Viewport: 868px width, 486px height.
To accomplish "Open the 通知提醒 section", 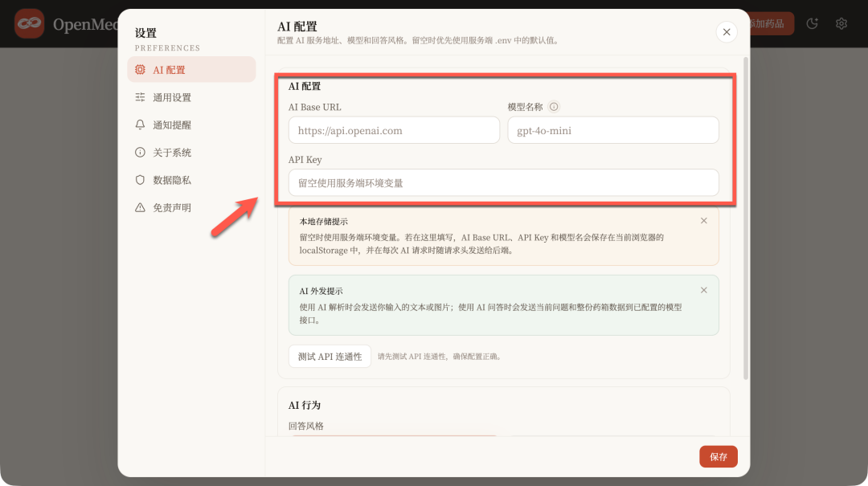I will (191, 125).
